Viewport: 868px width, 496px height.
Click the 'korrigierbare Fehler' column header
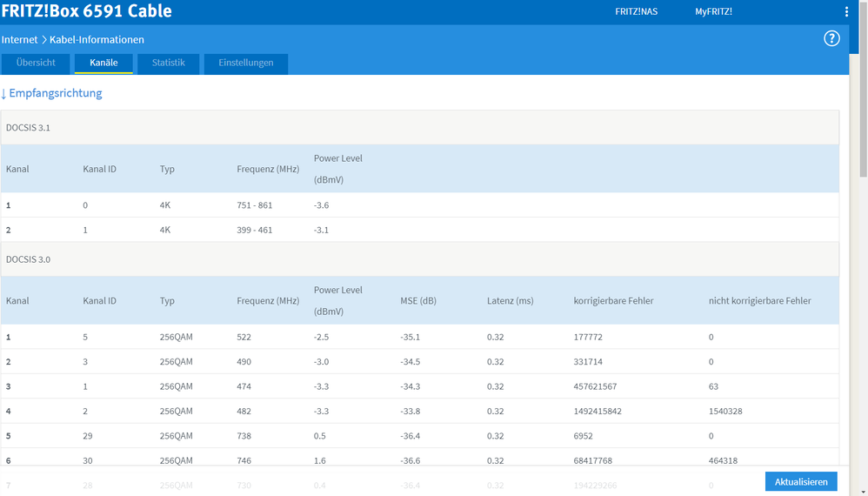pos(613,301)
